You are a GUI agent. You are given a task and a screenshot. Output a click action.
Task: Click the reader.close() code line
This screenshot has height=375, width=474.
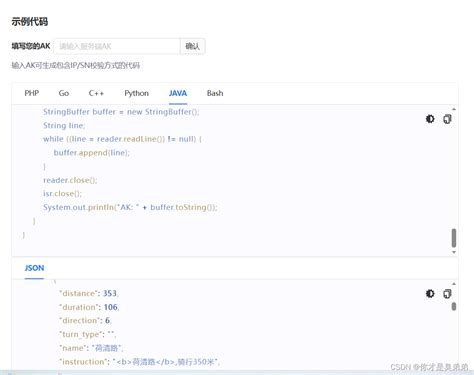70,180
